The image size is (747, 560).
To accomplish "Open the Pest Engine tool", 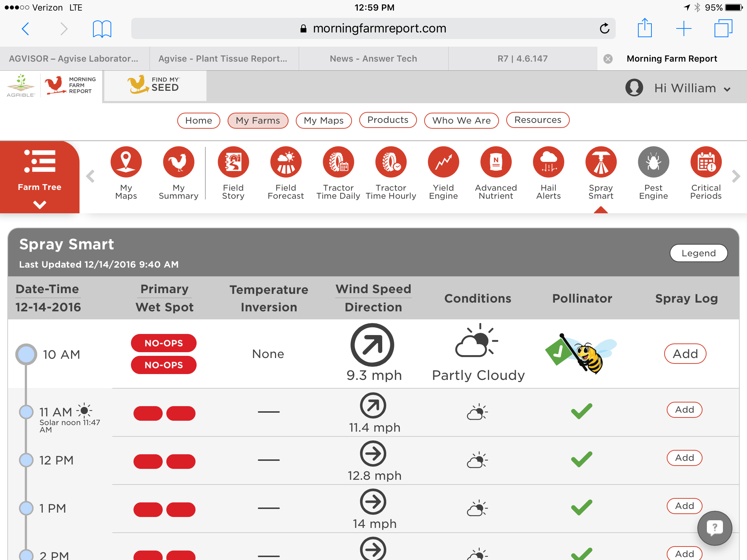I will click(653, 162).
